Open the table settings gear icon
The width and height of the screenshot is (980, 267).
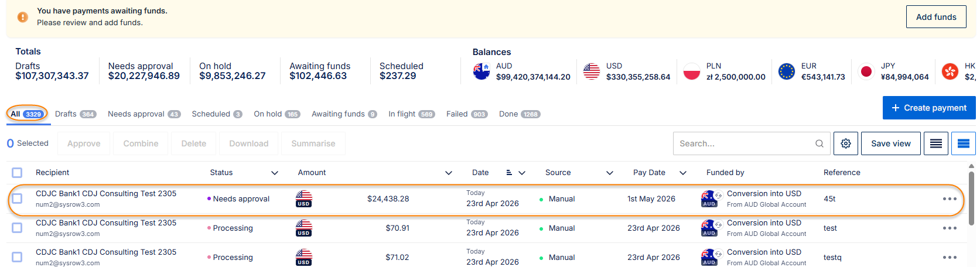846,143
